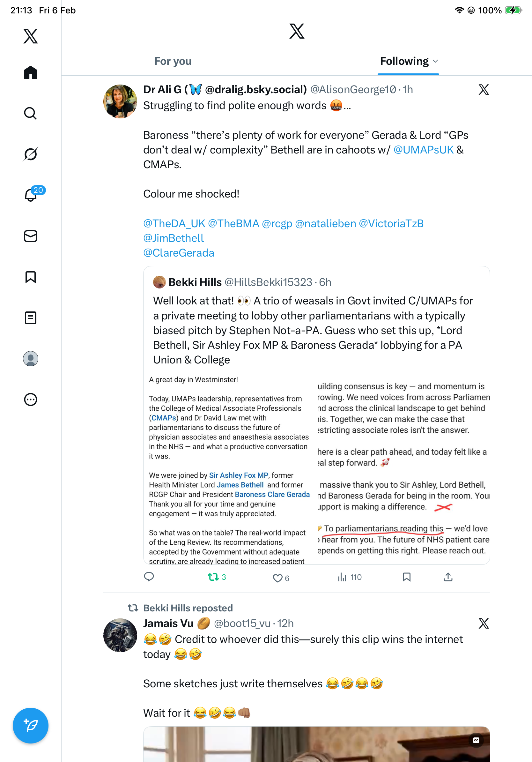Compose a new post with floating button
The image size is (532, 762).
click(x=31, y=726)
